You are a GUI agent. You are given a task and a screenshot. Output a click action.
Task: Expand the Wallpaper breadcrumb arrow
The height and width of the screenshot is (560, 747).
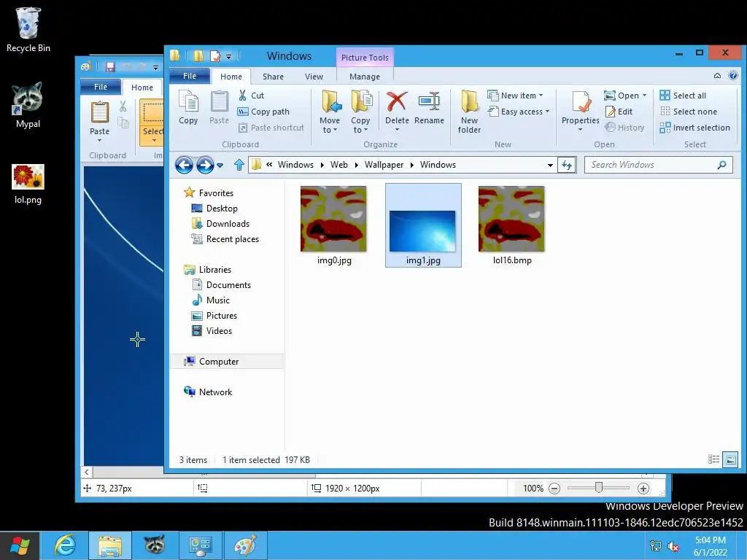411,166
